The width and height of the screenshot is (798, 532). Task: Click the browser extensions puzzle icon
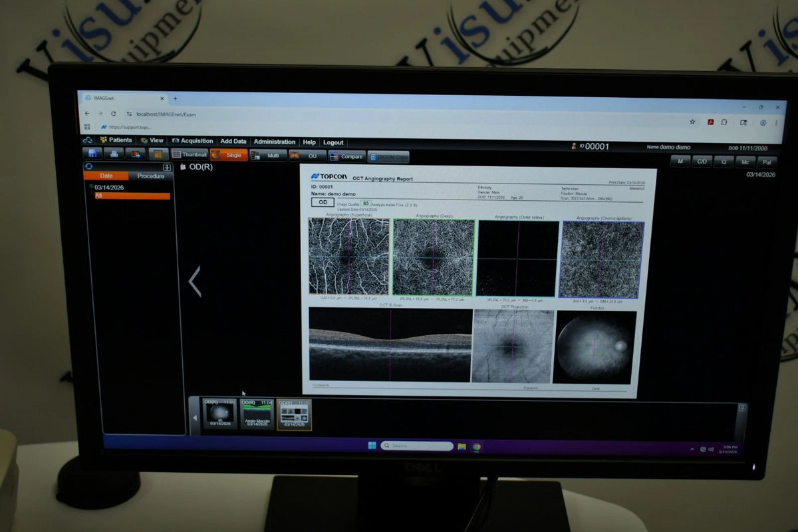(x=724, y=122)
